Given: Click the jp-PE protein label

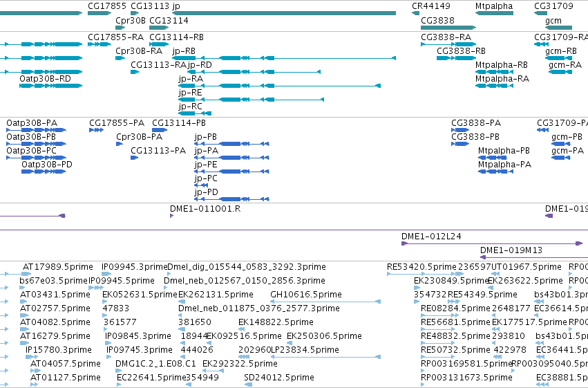Looking at the screenshot, I should pos(205,165).
